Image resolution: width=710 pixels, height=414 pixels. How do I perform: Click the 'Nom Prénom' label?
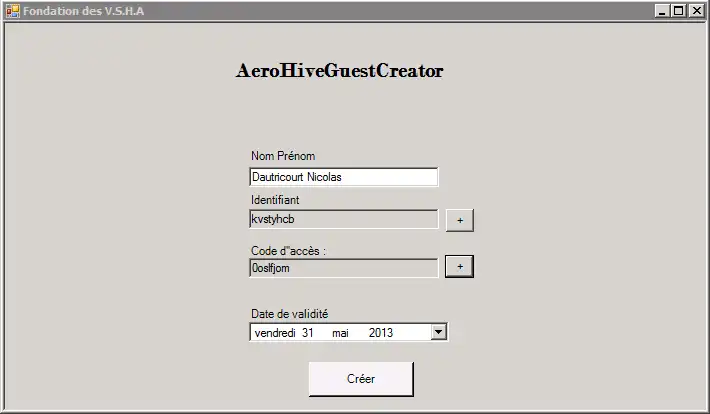click(283, 156)
